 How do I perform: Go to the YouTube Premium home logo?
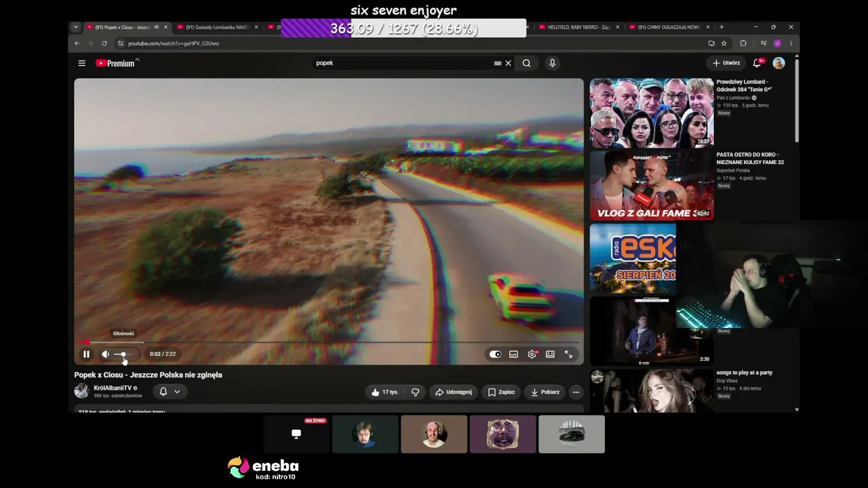pos(116,63)
